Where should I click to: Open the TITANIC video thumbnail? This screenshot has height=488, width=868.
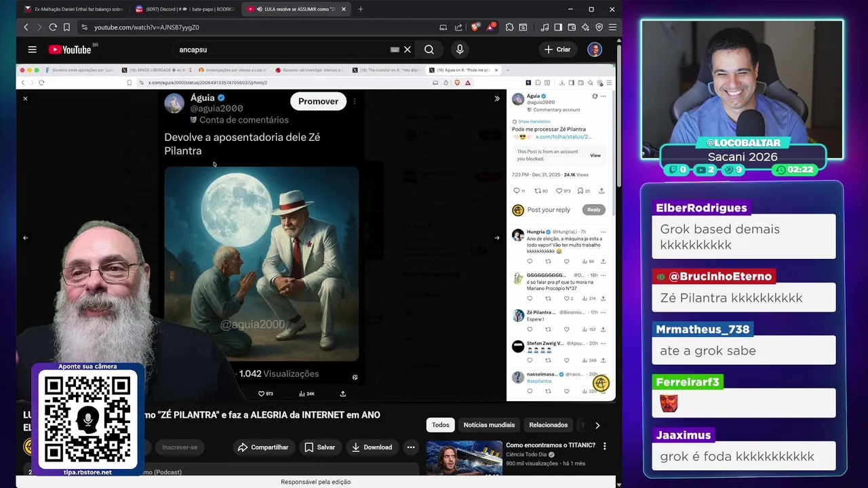click(464, 457)
